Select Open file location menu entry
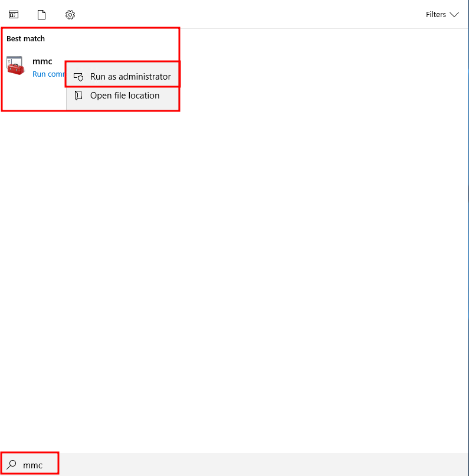 124,96
